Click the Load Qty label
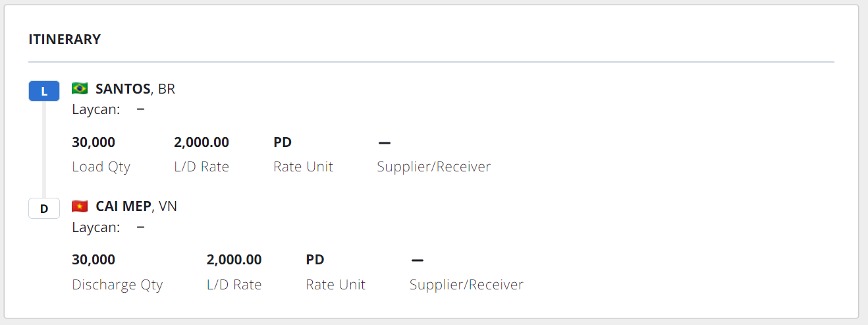Screen dimensions: 868x325 [101, 167]
